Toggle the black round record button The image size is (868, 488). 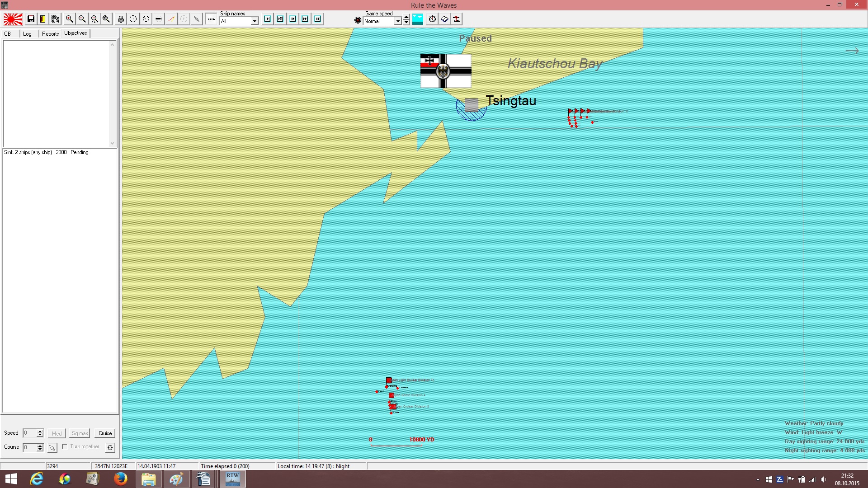358,20
